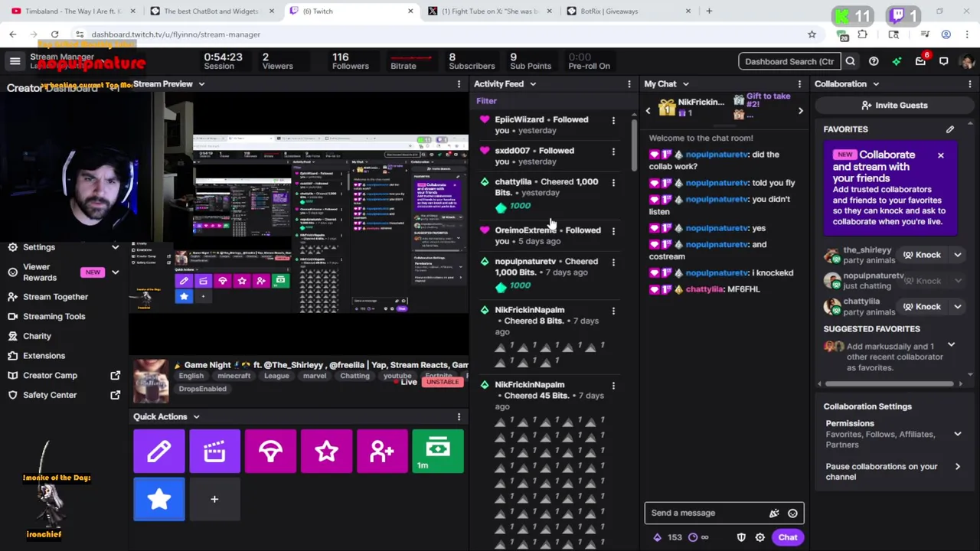The width and height of the screenshot is (980, 551).
Task: Open Knock dropdown arrow for chattylila
Action: tap(957, 307)
